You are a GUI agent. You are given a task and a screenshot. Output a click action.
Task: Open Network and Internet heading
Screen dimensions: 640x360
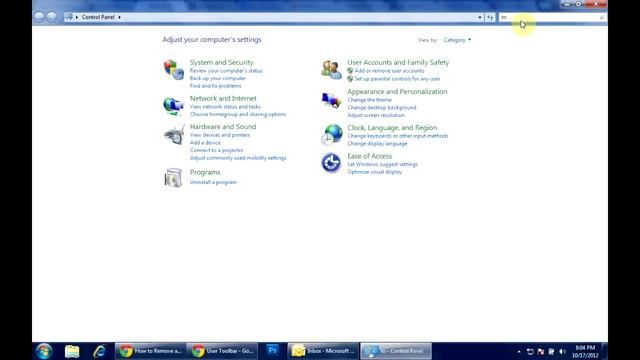coord(223,98)
